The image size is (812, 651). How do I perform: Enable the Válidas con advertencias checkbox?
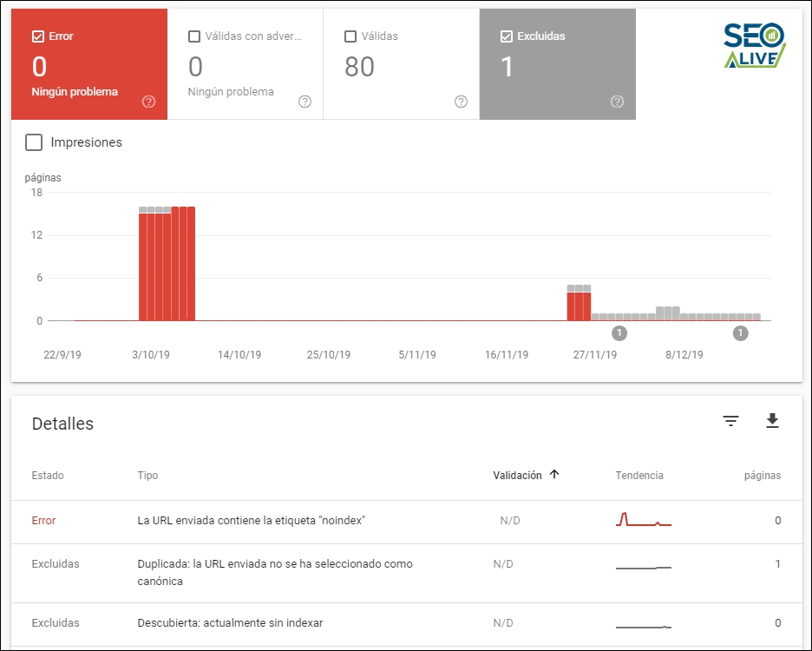(x=194, y=36)
